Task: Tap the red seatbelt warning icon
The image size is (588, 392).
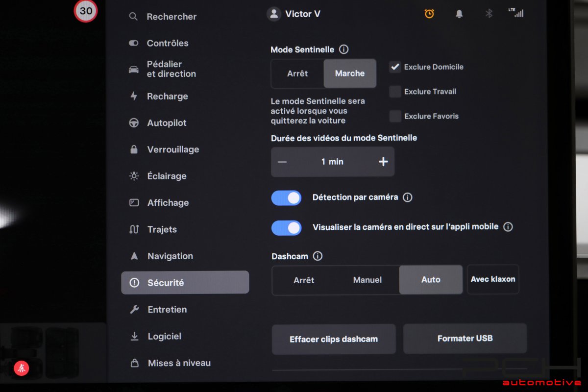Action: point(21,368)
